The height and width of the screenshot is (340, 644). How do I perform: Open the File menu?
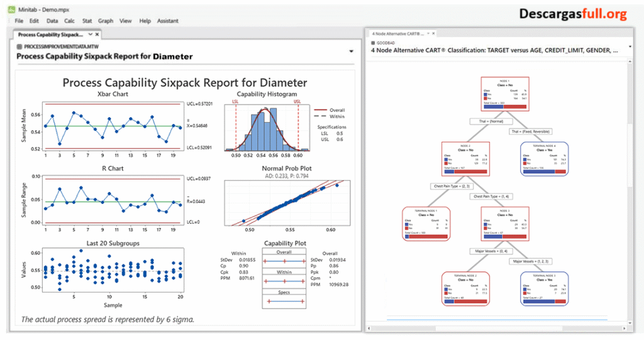coord(19,21)
